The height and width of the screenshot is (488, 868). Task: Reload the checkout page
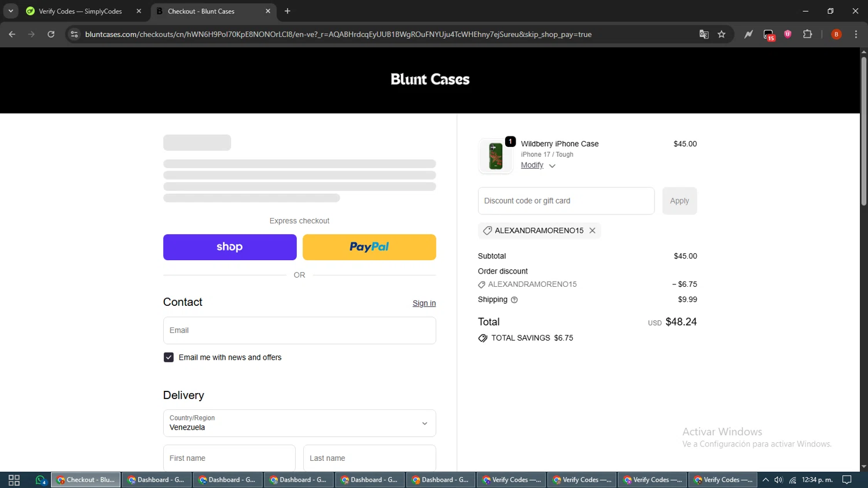pyautogui.click(x=51, y=34)
